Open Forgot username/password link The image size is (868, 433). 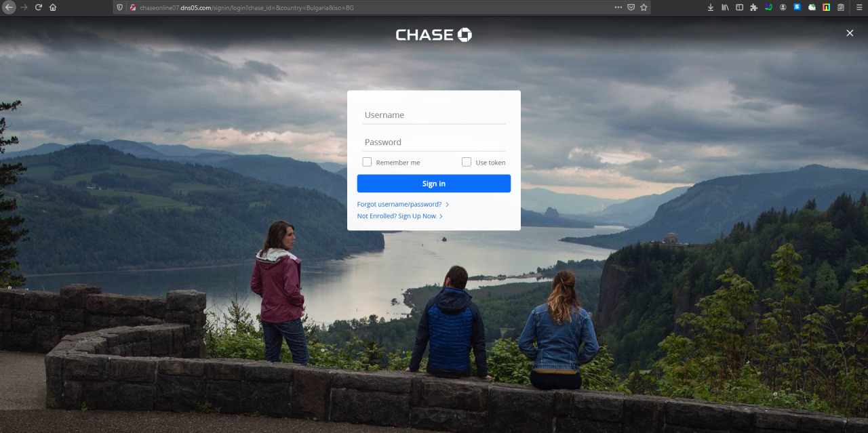point(399,204)
